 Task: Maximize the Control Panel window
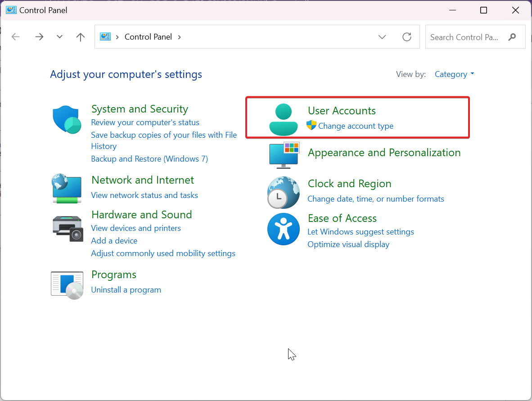[x=483, y=10]
